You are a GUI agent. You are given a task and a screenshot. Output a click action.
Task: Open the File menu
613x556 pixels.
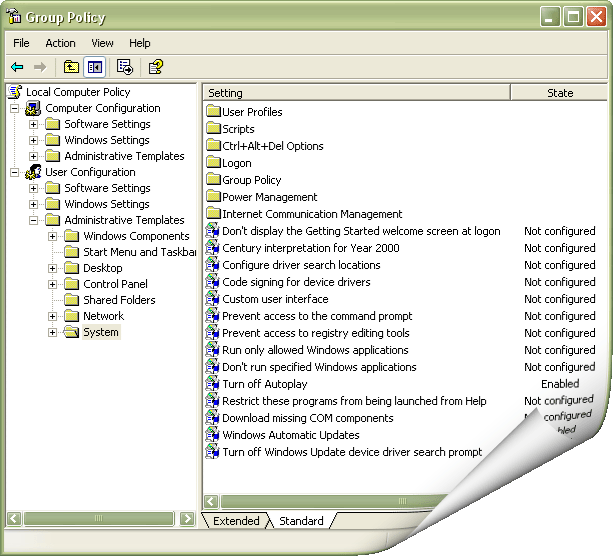(21, 43)
